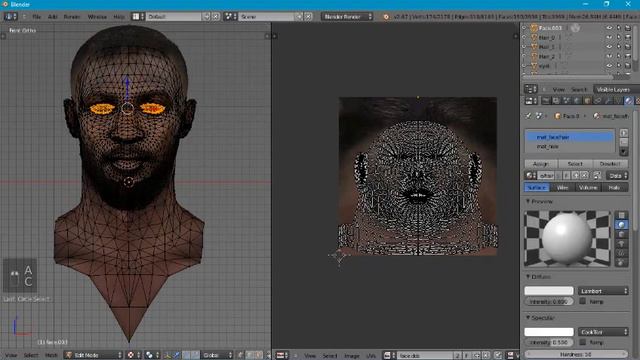Toggle visibility eye for Face.003
This screenshot has height=360, width=640.
(609, 28)
